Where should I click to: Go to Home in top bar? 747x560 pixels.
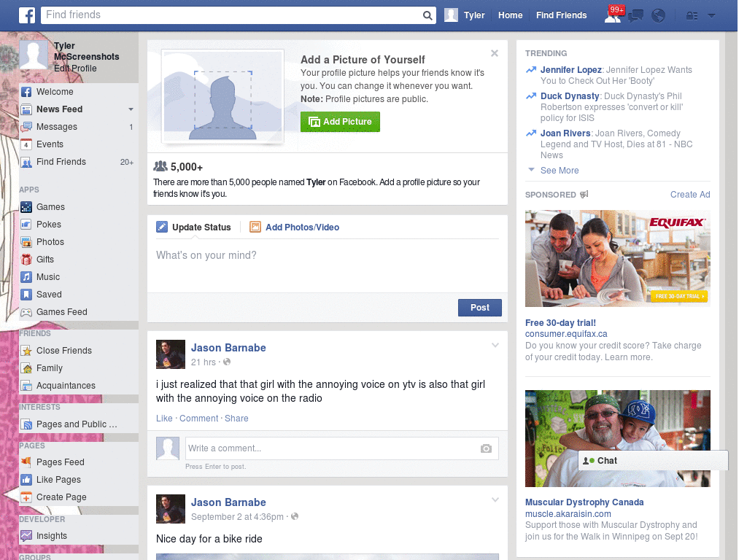[510, 15]
